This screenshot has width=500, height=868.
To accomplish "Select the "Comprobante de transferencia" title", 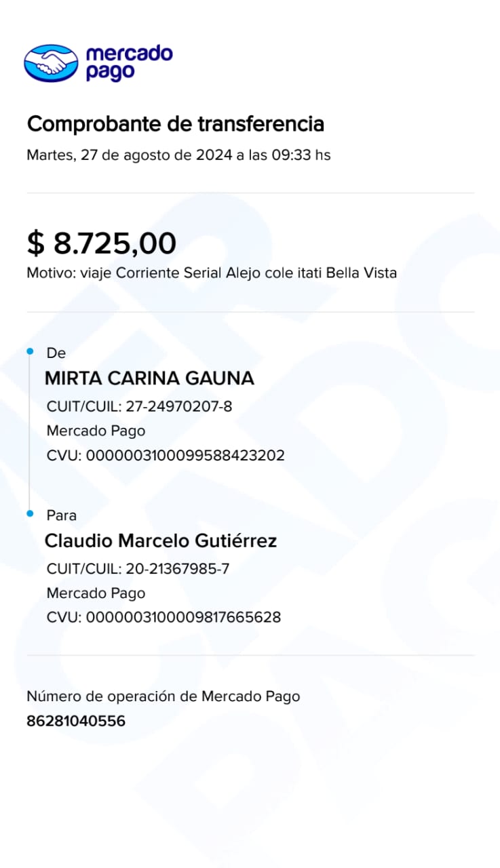I will click(175, 124).
